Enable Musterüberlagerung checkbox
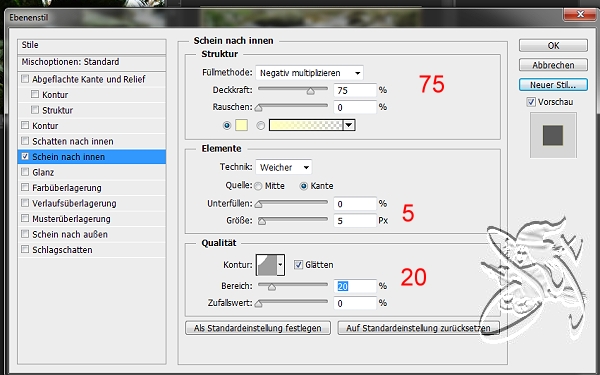This screenshot has height=375, width=600. [25, 218]
